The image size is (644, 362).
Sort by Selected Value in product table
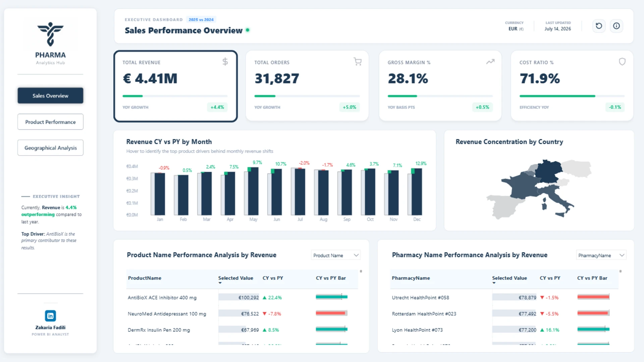[x=235, y=278]
